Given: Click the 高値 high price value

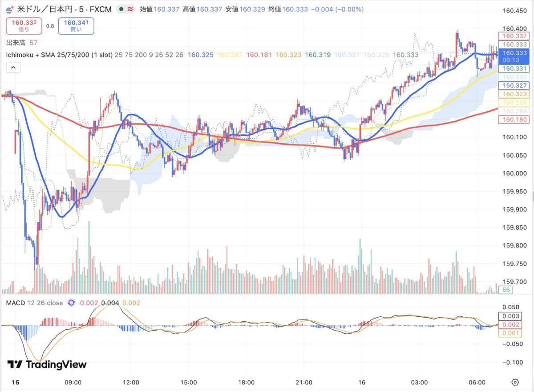Looking at the screenshot, I should (x=209, y=9).
